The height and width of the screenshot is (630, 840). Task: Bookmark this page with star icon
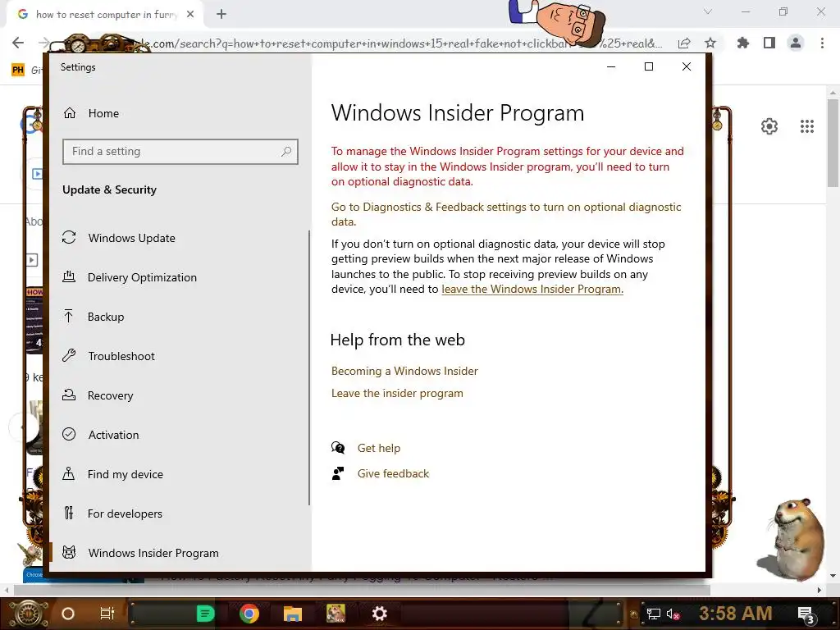click(710, 43)
